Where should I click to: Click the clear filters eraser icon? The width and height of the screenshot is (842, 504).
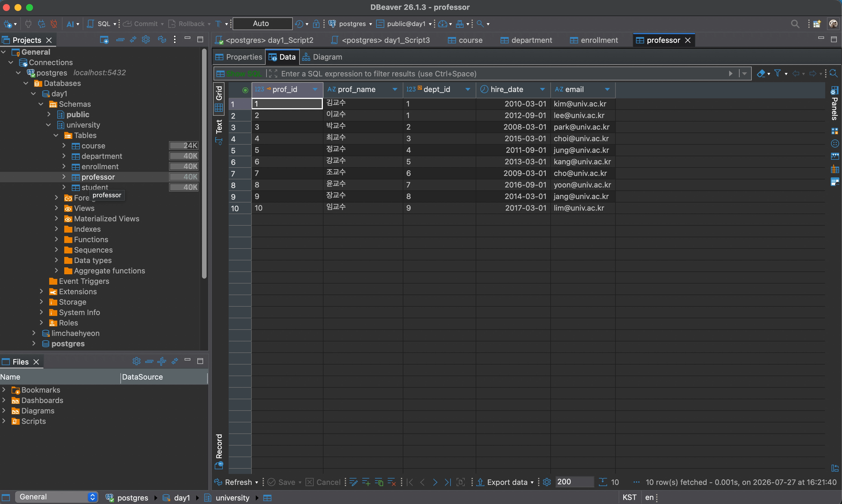pos(761,73)
